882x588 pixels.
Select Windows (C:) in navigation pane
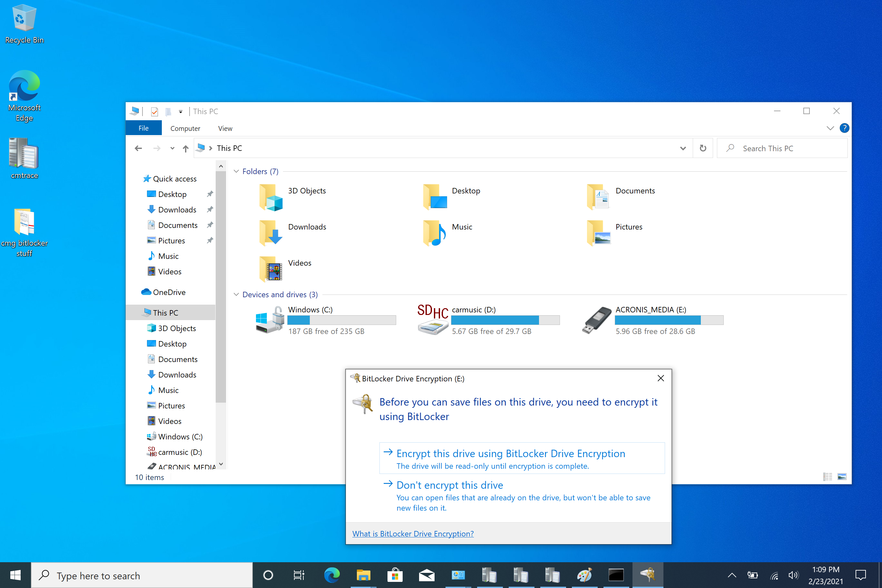pos(175,436)
